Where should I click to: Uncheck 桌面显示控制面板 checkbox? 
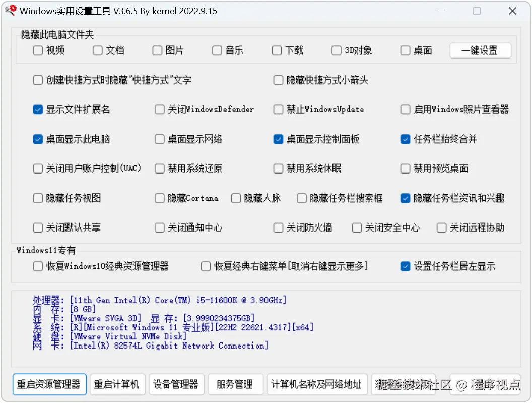[x=278, y=139]
